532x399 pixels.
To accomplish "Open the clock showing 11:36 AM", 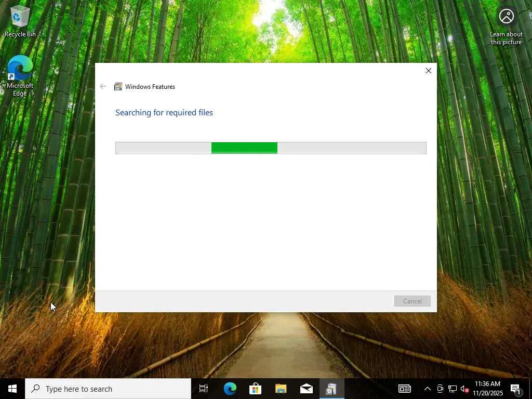I will pyautogui.click(x=487, y=389).
